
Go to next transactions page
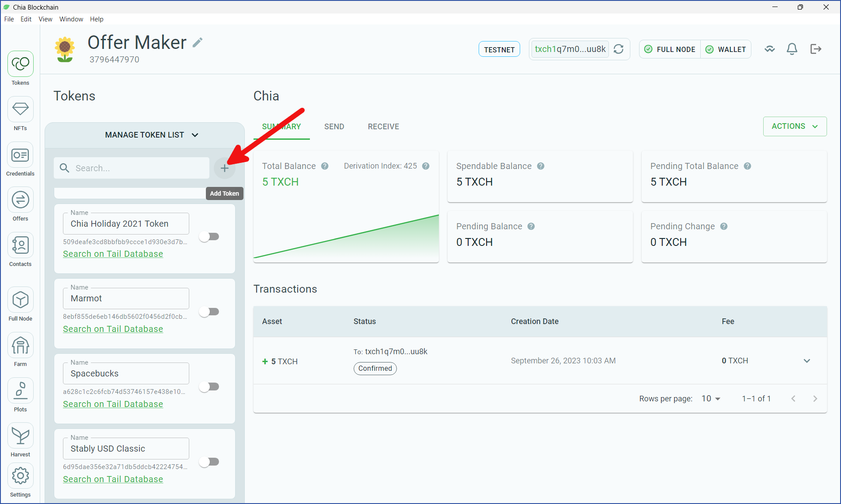(x=815, y=399)
